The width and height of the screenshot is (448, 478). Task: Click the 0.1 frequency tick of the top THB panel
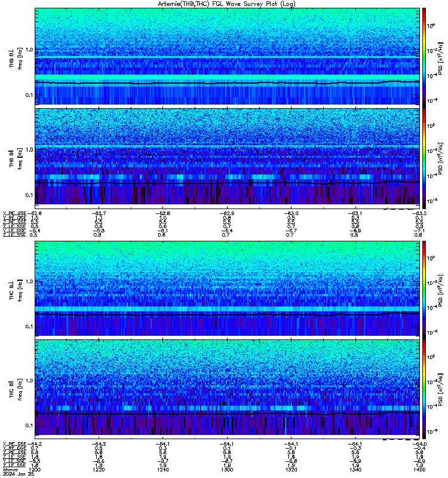point(29,95)
